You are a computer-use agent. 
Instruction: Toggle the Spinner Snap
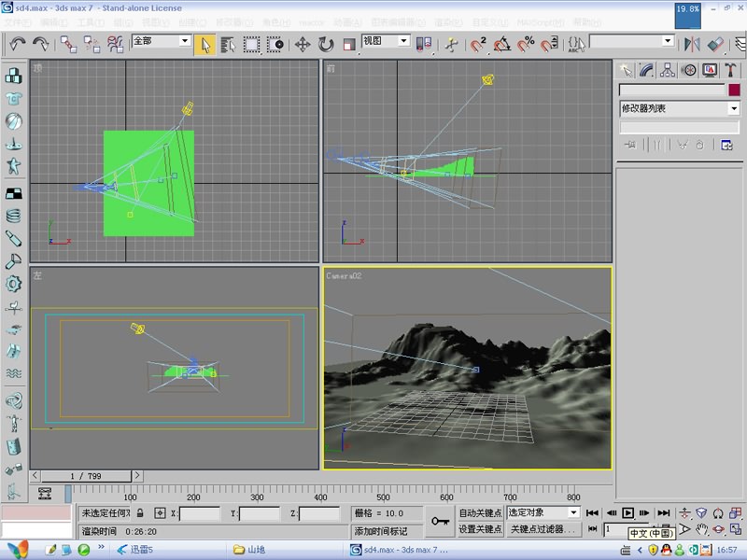(549, 45)
